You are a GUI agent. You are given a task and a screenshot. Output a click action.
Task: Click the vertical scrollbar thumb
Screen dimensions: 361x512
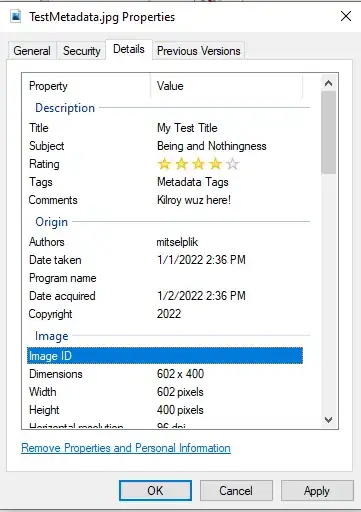[328, 132]
